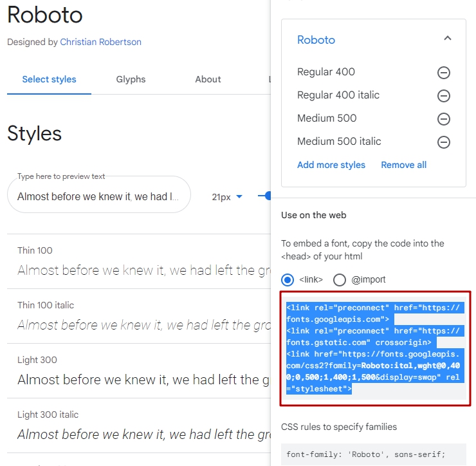Click the Medium 500 italic label
476x466 pixels.
[339, 141]
